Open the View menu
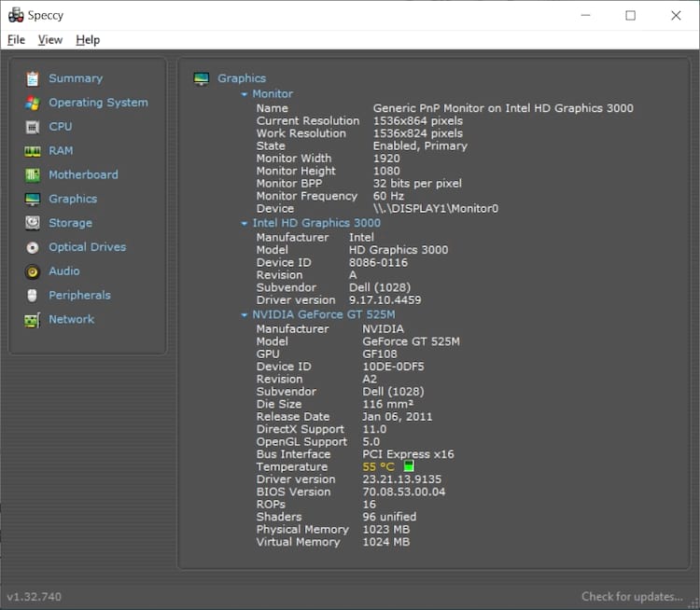This screenshot has width=700, height=610. [50, 40]
